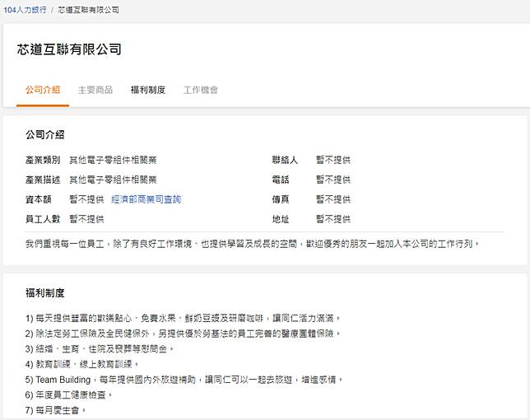Click 暫不提供 value next to 聯絡人

click(x=333, y=160)
